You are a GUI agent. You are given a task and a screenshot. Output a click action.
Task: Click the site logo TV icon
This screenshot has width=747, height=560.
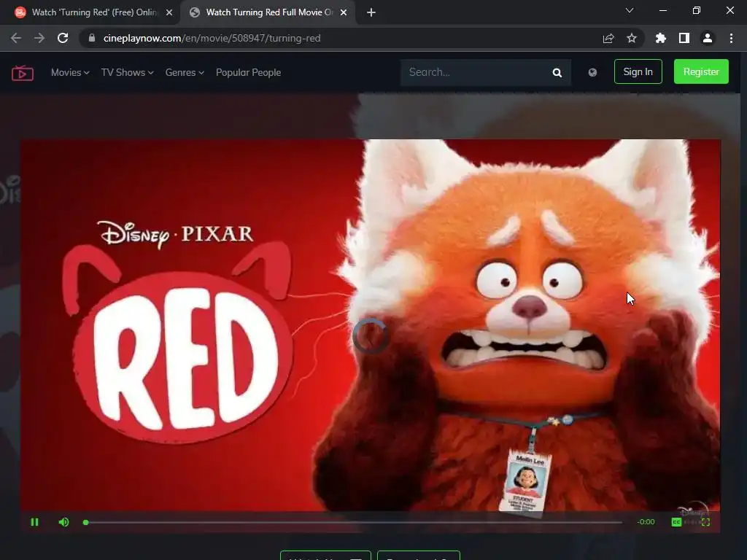click(x=23, y=73)
